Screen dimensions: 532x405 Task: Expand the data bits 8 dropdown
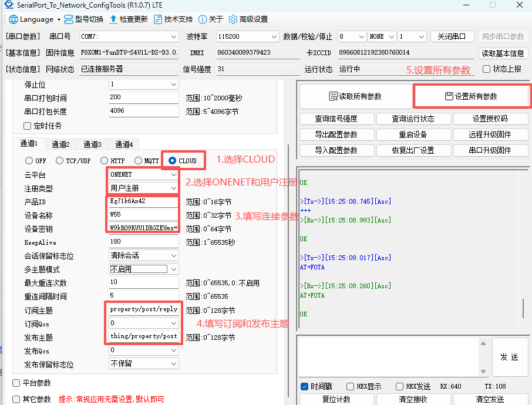362,36
